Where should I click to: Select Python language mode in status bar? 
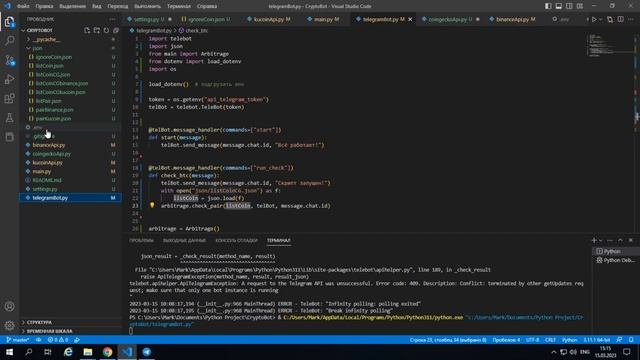coord(569,340)
